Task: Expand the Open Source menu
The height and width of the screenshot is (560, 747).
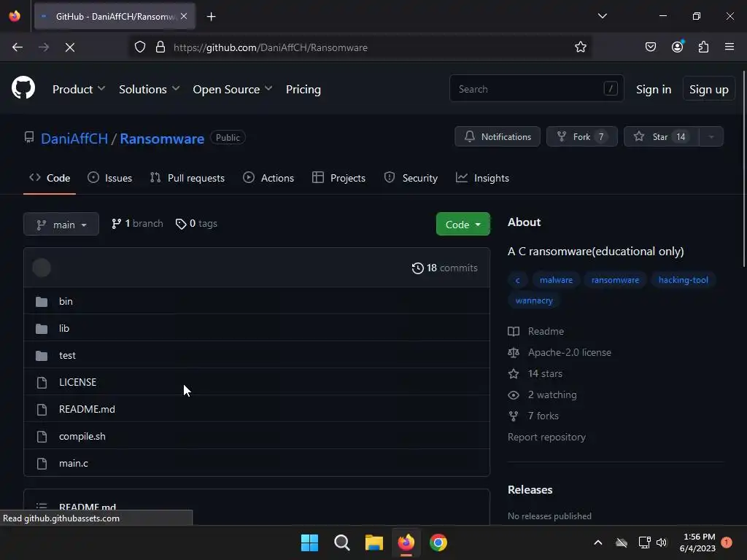Action: tap(233, 89)
